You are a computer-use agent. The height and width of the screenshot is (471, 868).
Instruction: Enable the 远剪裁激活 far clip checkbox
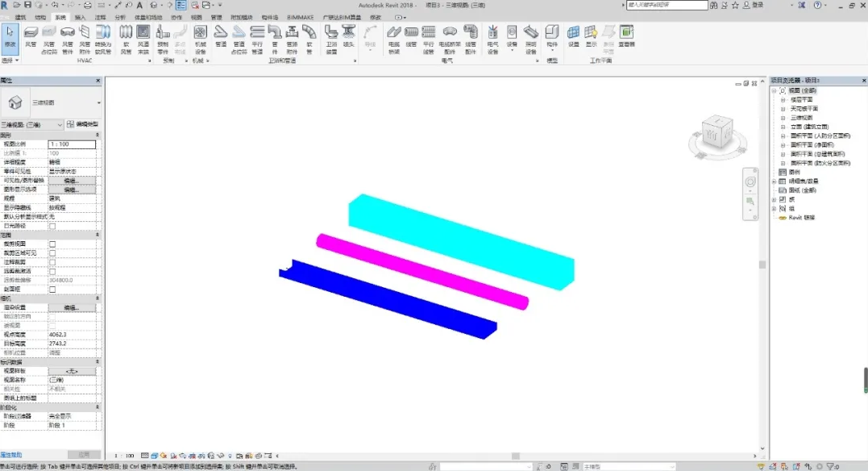52,272
